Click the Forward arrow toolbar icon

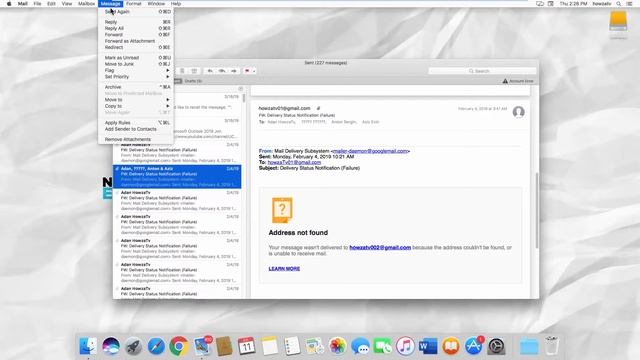(x=234, y=71)
